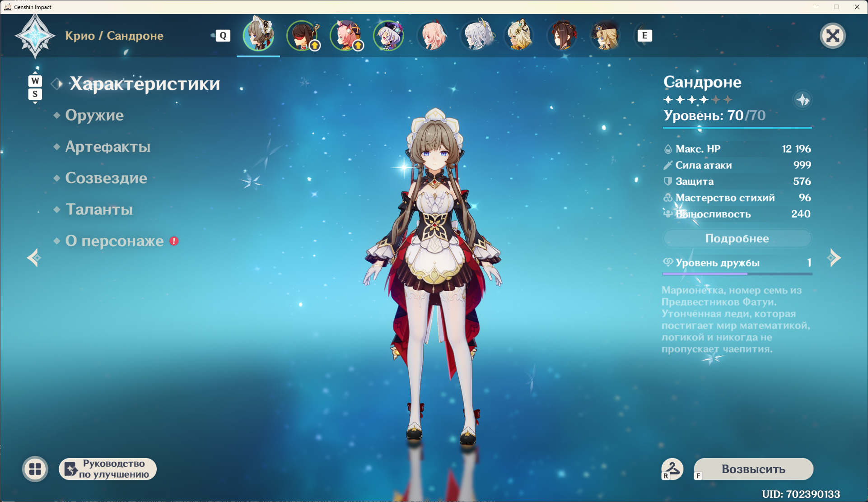This screenshot has height=502, width=868.
Task: Click the Крио / Сандроне title text
Action: (x=114, y=36)
